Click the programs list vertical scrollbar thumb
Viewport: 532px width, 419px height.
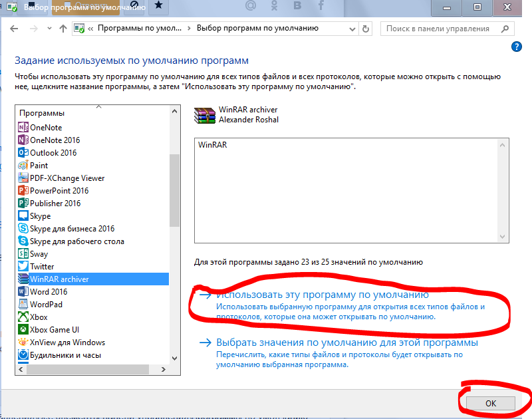174,190
